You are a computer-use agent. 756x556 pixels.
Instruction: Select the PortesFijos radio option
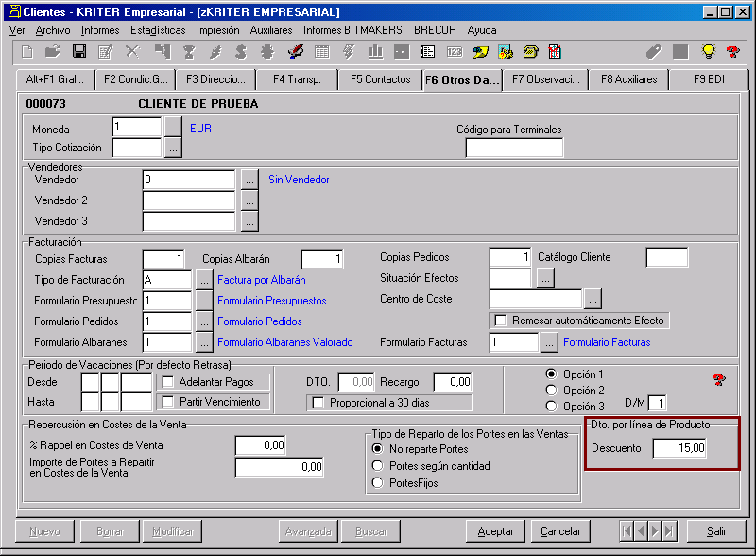[x=377, y=482]
